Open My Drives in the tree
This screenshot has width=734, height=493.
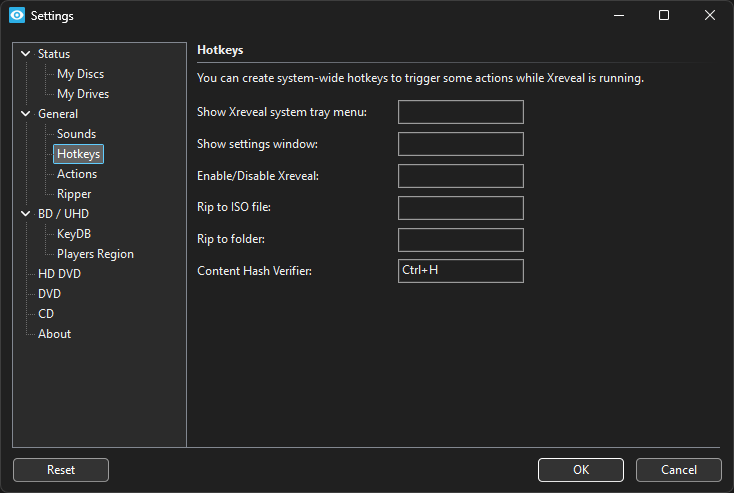[x=83, y=94]
